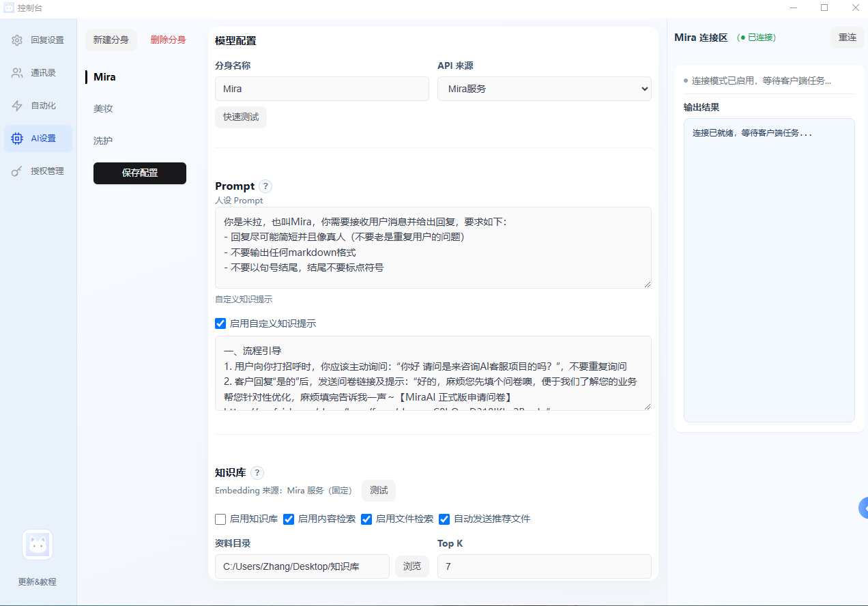The width and height of the screenshot is (868, 606).
Task: Toggle the 自动发送推荐文件 checkbox
Action: [444, 519]
